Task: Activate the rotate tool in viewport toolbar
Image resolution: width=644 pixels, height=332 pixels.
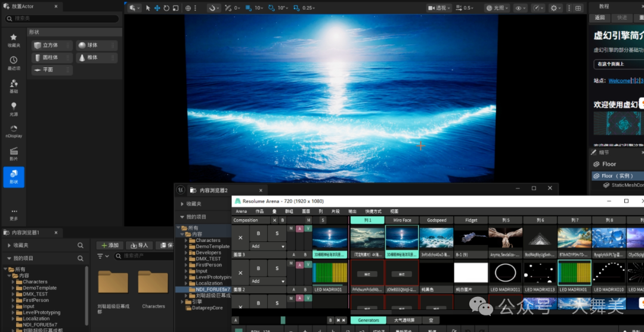Action: click(x=166, y=8)
